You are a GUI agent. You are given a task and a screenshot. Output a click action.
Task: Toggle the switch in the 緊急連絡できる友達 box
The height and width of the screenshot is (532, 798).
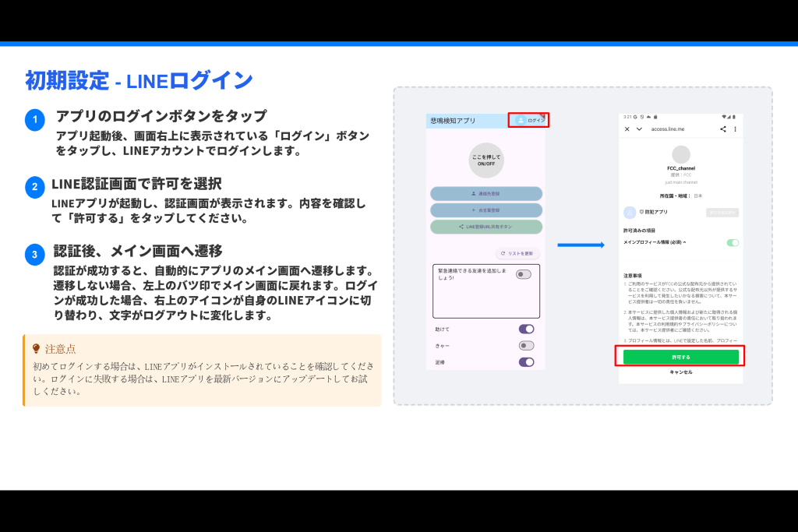pos(523,275)
